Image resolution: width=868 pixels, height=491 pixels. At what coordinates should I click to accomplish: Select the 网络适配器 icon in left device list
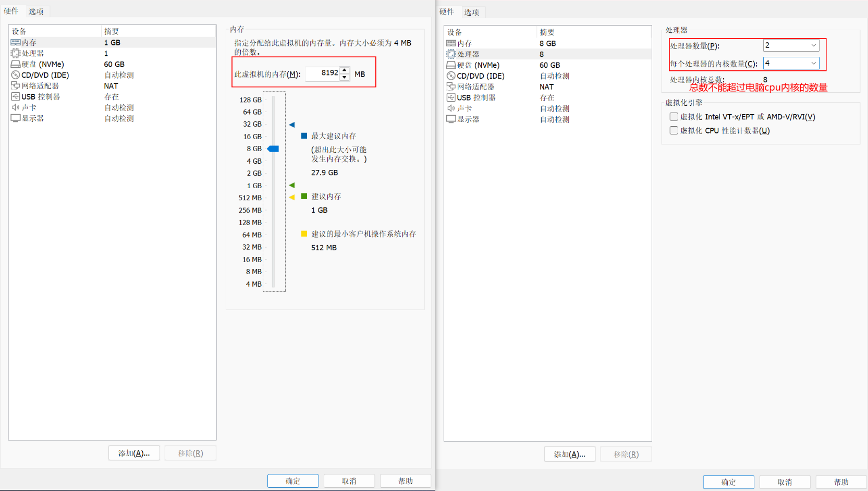16,86
